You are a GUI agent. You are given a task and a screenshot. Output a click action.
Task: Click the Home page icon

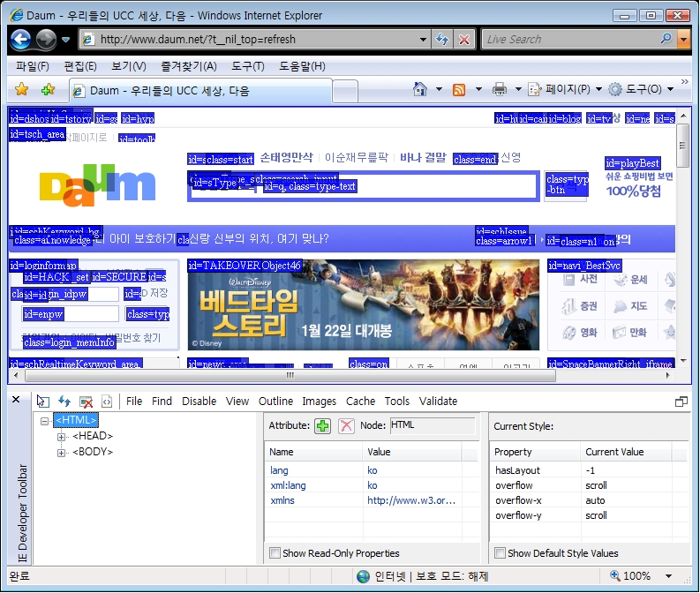coord(420,89)
